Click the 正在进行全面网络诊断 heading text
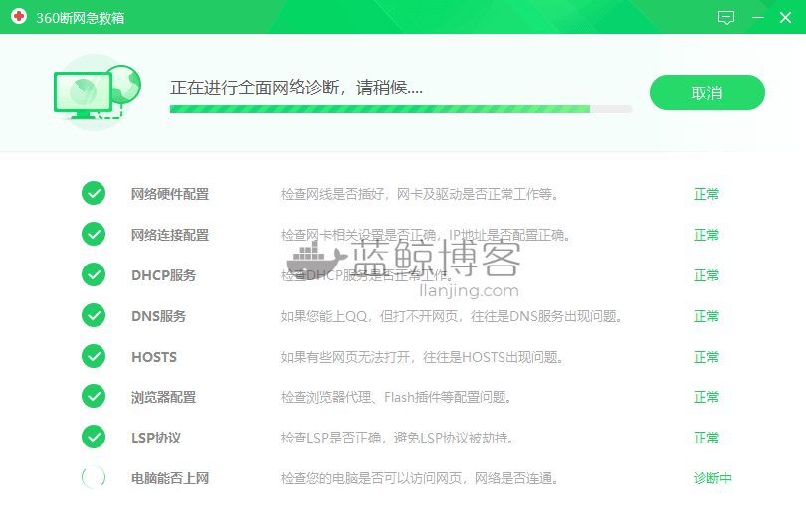 (297, 88)
